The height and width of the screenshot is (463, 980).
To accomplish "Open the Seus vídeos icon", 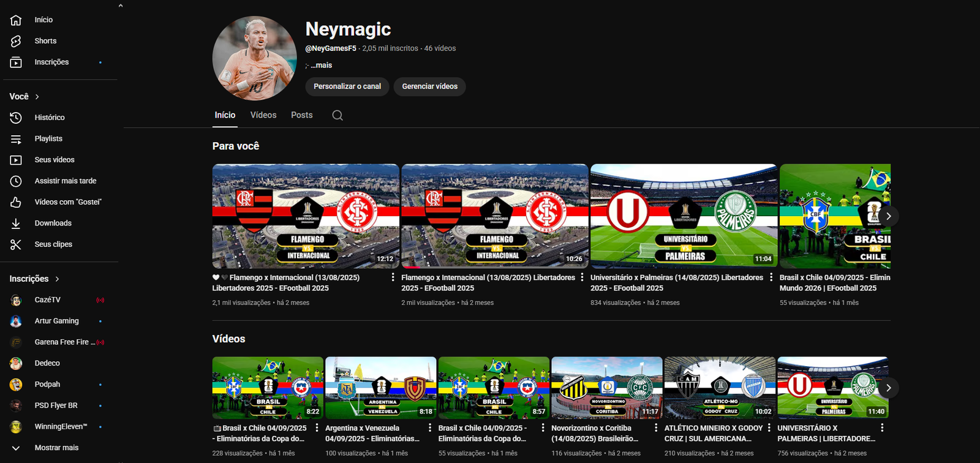I will tap(16, 160).
